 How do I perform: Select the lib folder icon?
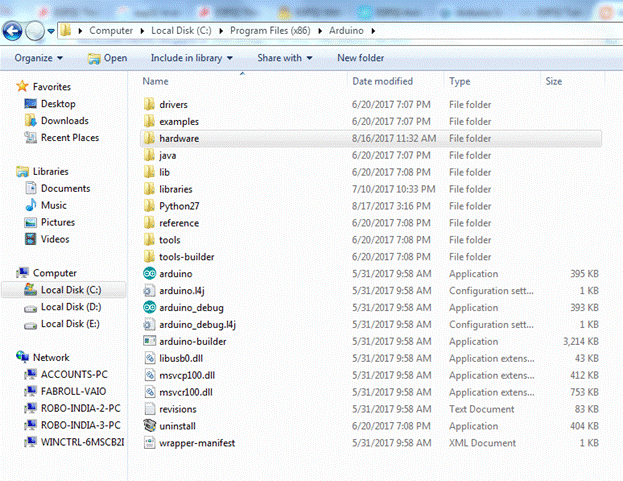(x=149, y=172)
